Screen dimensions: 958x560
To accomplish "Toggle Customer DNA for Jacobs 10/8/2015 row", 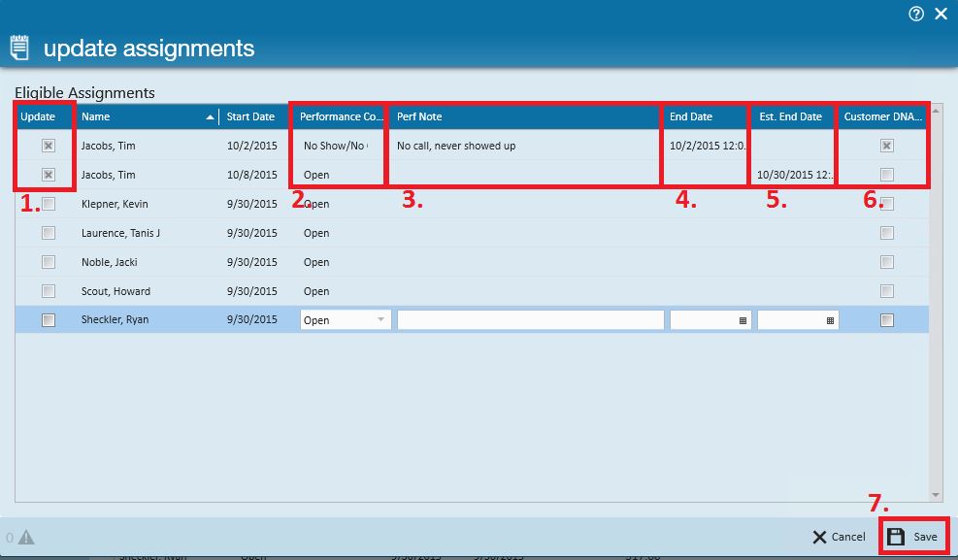I will coord(887,175).
